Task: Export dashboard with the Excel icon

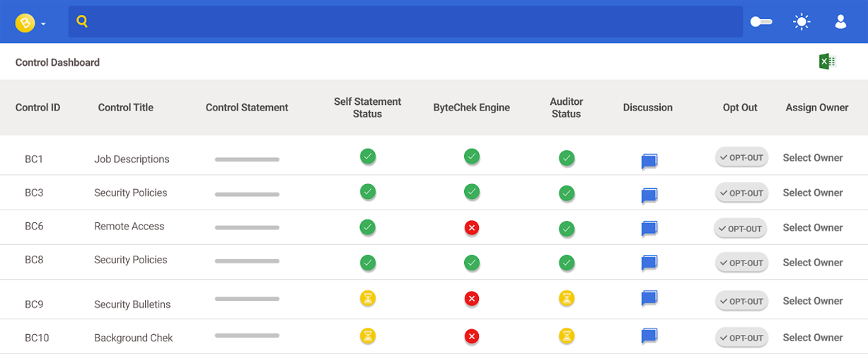Action: [x=827, y=62]
